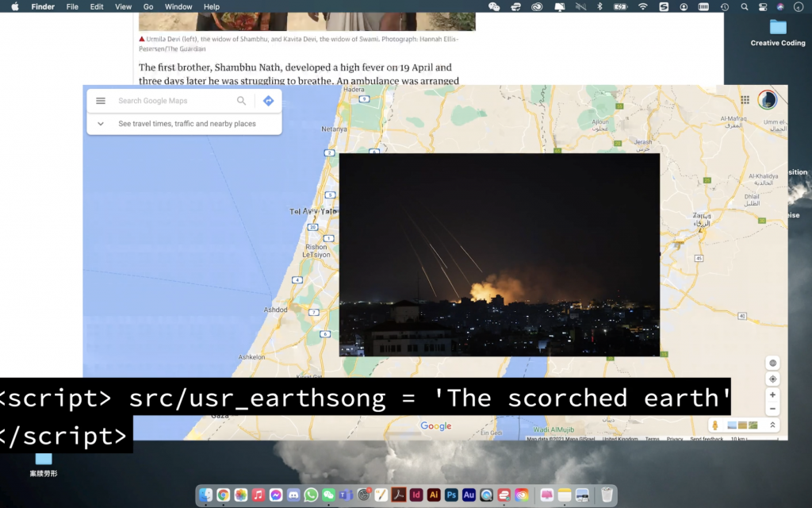Open Music from the Dock
812x508 pixels.
pos(259,495)
